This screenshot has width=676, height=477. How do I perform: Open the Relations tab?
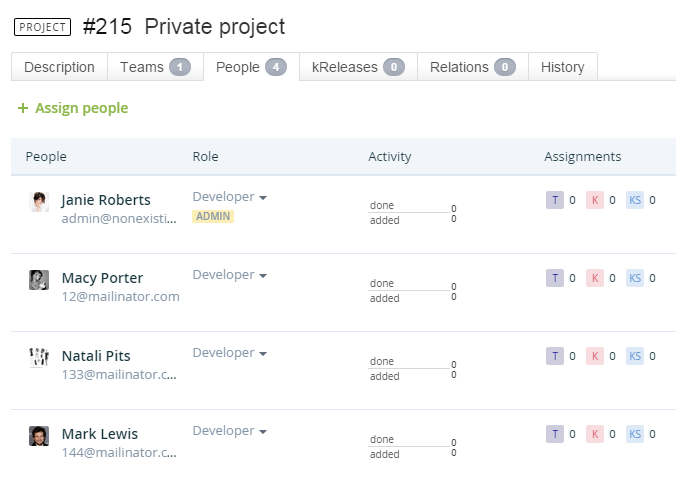pos(473,67)
